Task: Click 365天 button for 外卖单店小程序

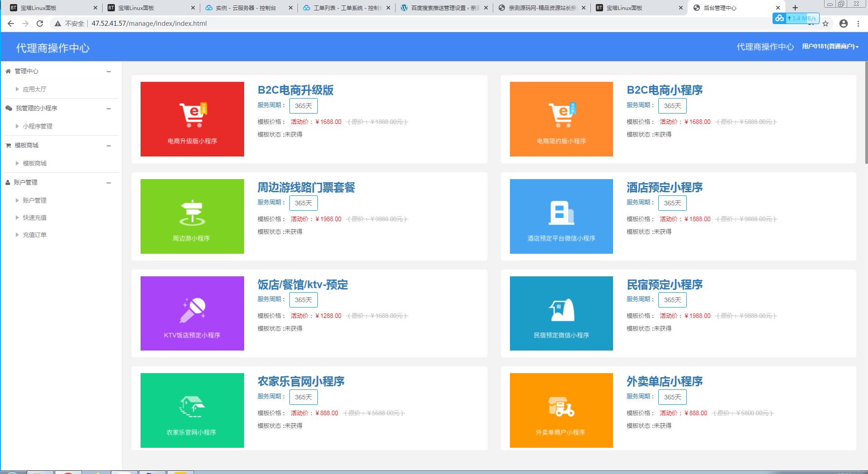Action: click(x=672, y=397)
